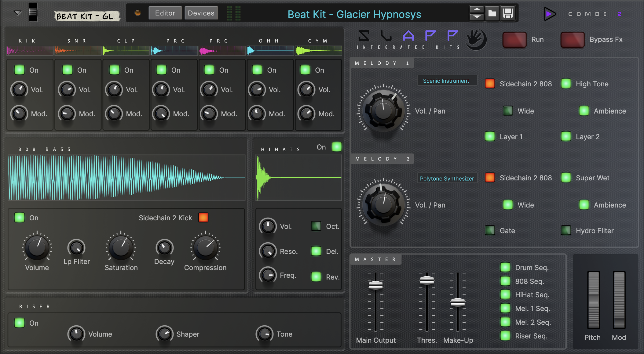Toggle the Hihats On button
Viewport: 644px width, 354px height.
click(337, 147)
